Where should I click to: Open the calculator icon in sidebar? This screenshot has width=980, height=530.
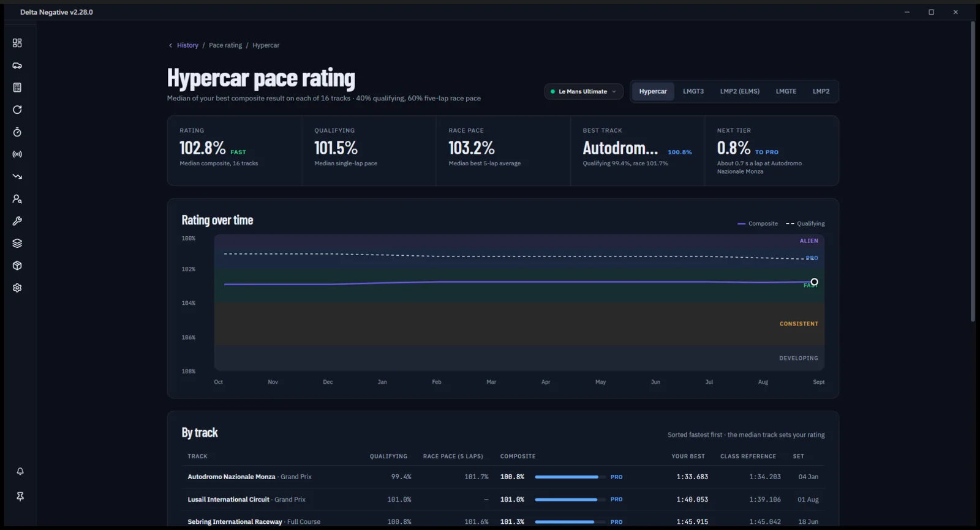(x=17, y=88)
